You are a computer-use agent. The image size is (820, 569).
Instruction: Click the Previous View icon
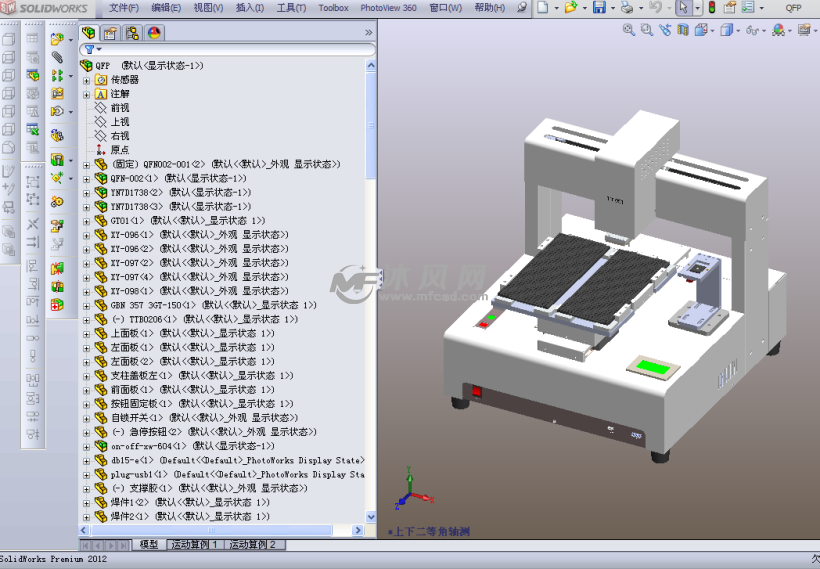[x=665, y=30]
